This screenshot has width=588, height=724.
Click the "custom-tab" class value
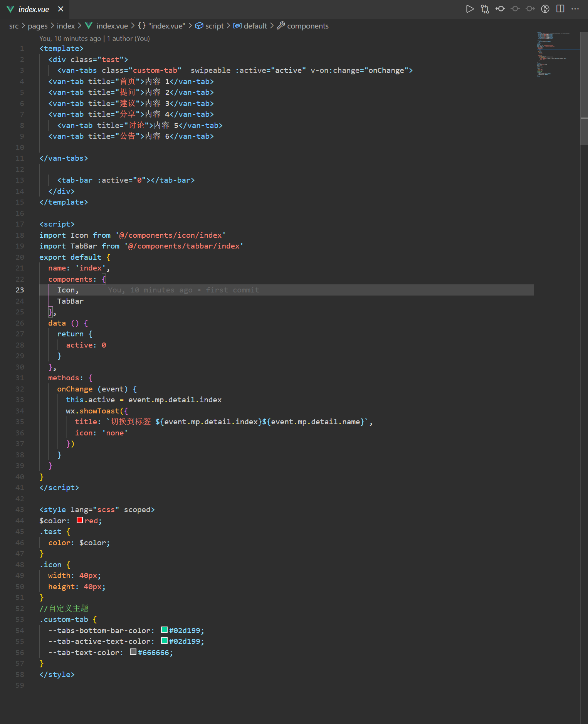[155, 71]
